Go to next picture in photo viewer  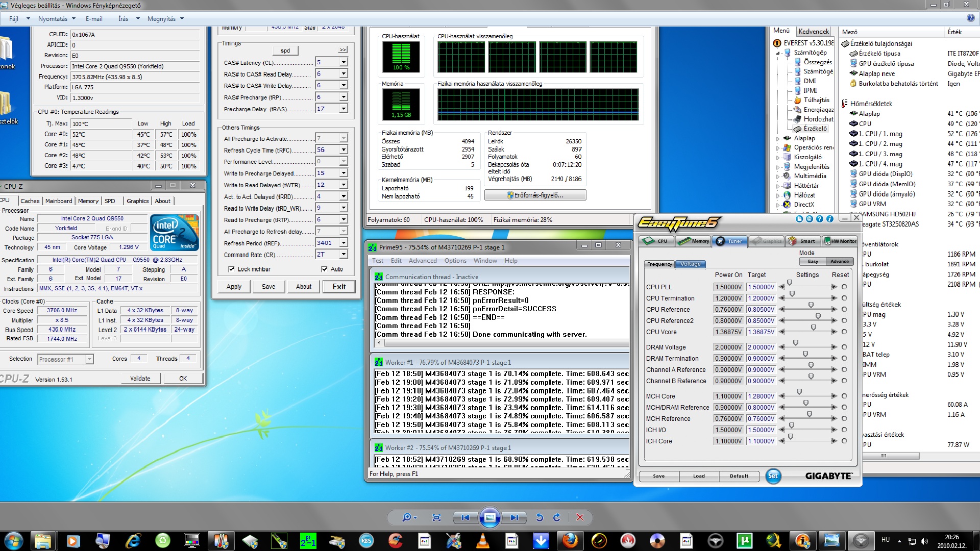(x=514, y=517)
